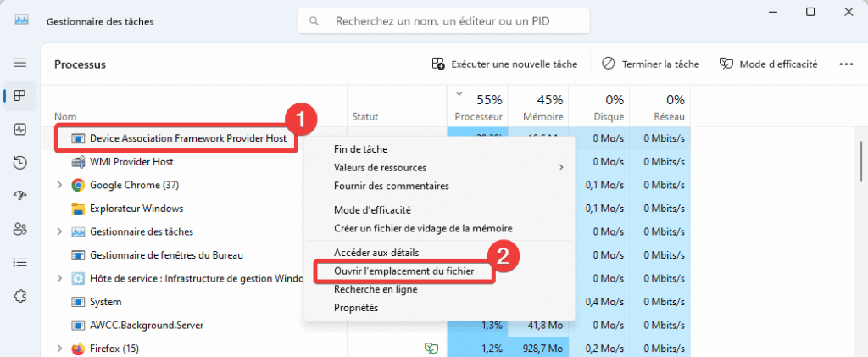This screenshot has width=868, height=357.
Task: Click the WMI Provider Host icon
Action: [78, 162]
